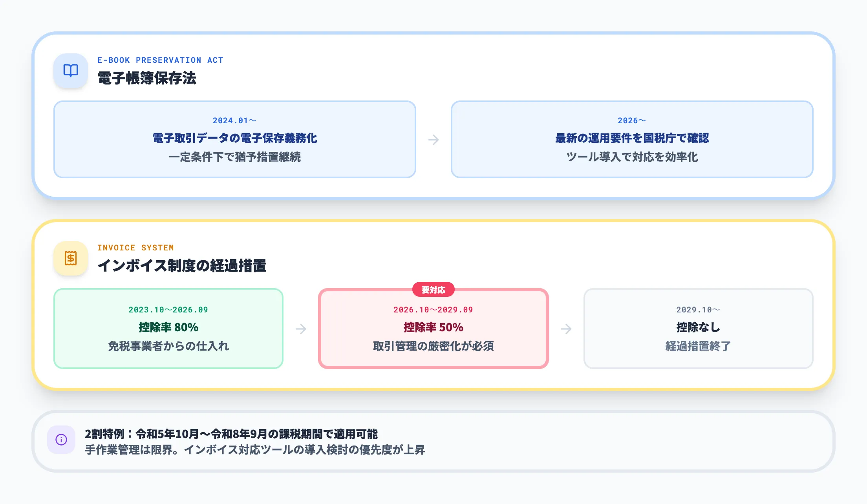Click the 手作業管理は限界 notice subtext
The width and height of the screenshot is (867, 504).
click(x=255, y=450)
